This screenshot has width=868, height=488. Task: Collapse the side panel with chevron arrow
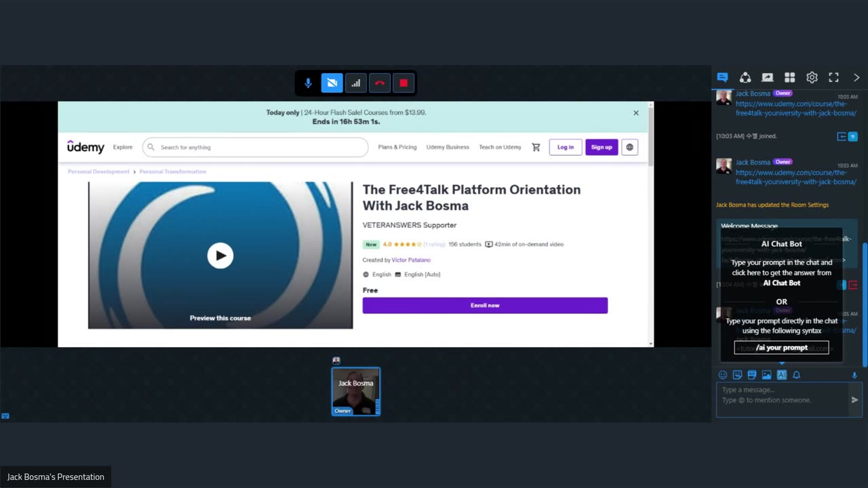(x=856, y=77)
